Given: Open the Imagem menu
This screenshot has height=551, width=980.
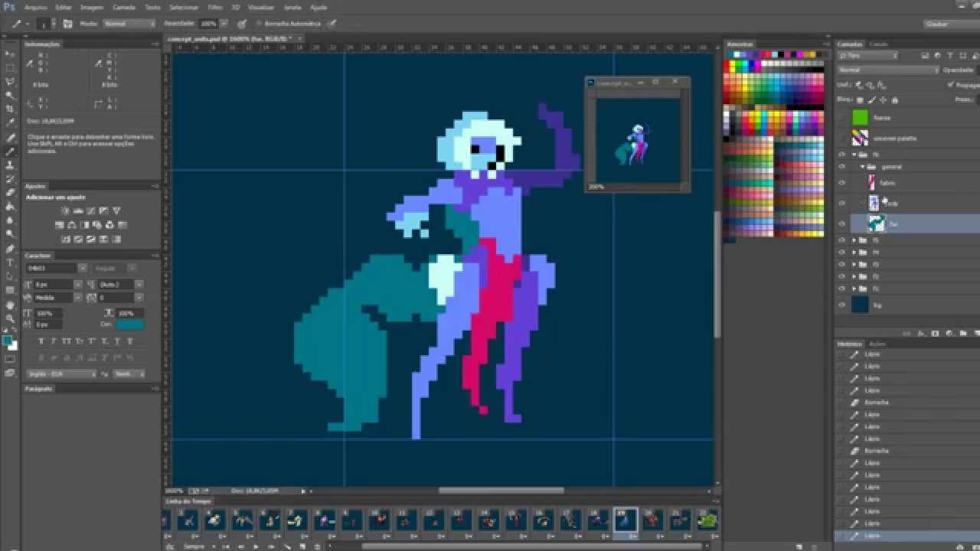Looking at the screenshot, I should pos(91,7).
